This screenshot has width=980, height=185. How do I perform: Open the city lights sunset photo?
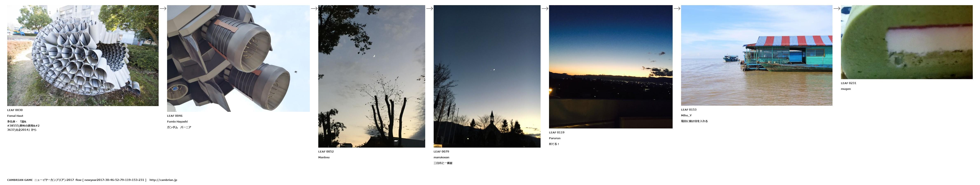pos(611,67)
